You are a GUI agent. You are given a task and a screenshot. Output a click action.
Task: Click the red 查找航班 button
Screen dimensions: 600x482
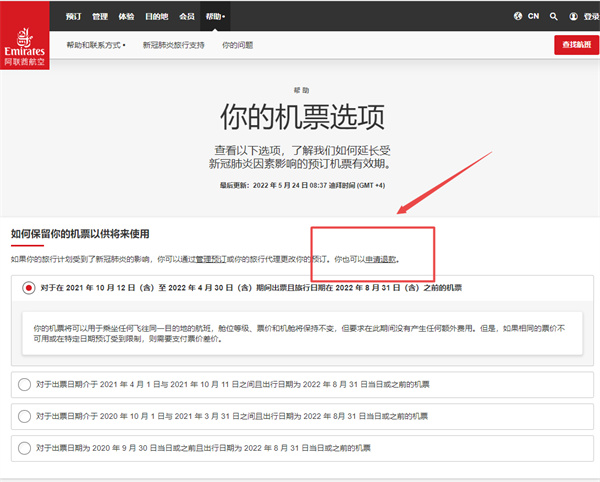[x=576, y=45]
